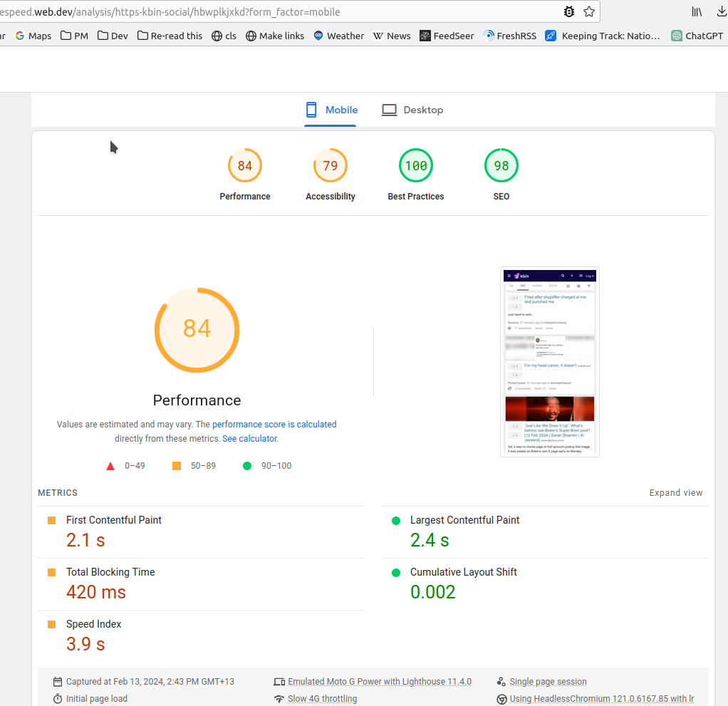Open the FreshRSS bookmark
This screenshot has width=728, height=706.
509,36
